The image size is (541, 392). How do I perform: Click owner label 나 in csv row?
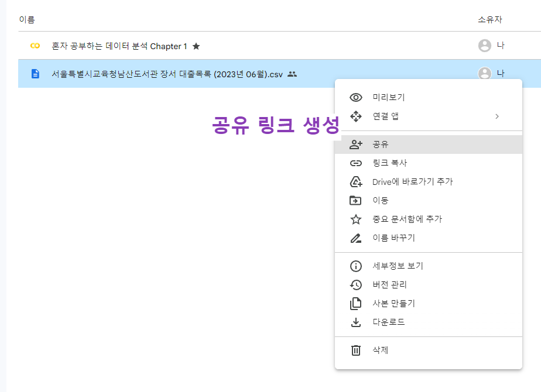[501, 73]
